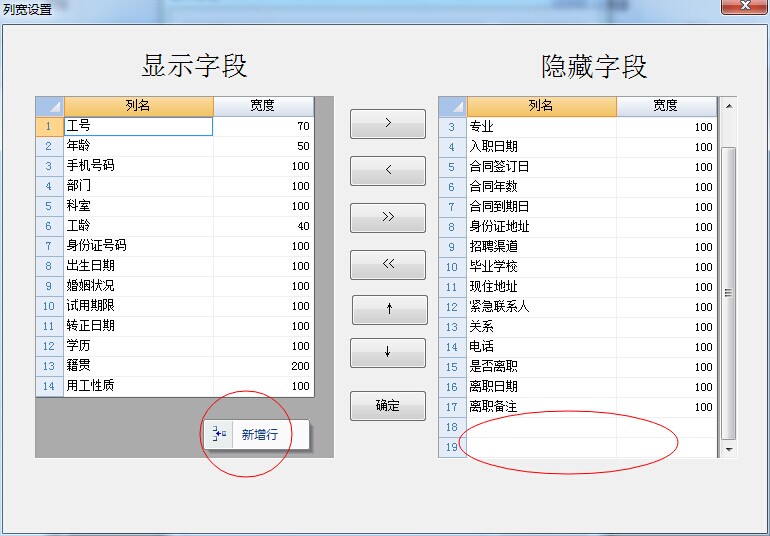Click the 宽度 header in display fields table
The height and width of the screenshot is (536, 770).
(263, 106)
